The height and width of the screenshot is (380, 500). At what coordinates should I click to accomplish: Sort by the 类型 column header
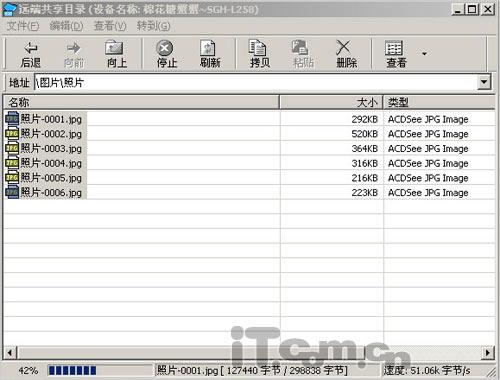pyautogui.click(x=439, y=102)
